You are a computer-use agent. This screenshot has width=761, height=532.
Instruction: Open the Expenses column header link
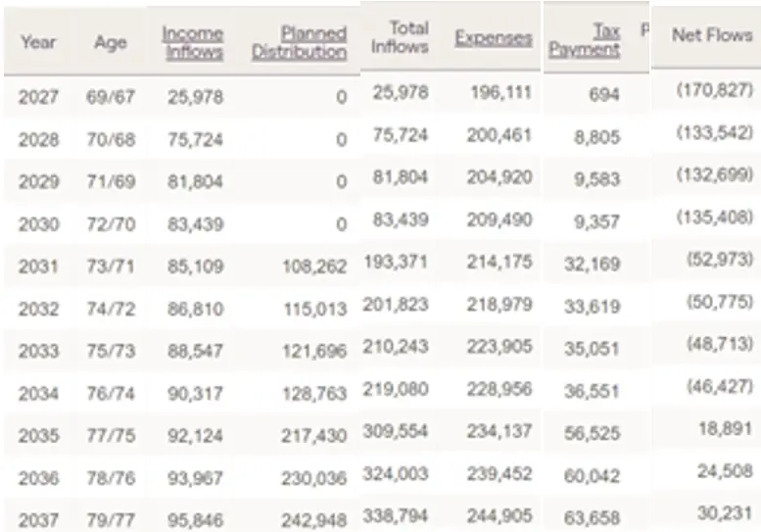coord(493,38)
